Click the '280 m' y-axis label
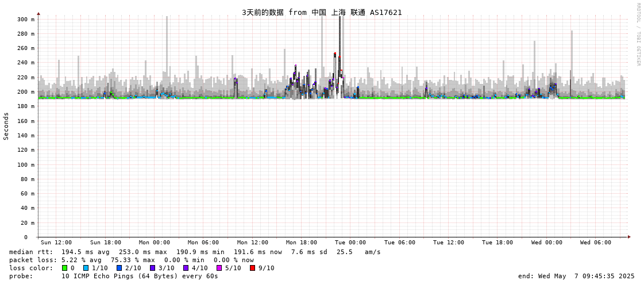This screenshot has width=644, height=284. 26,34
